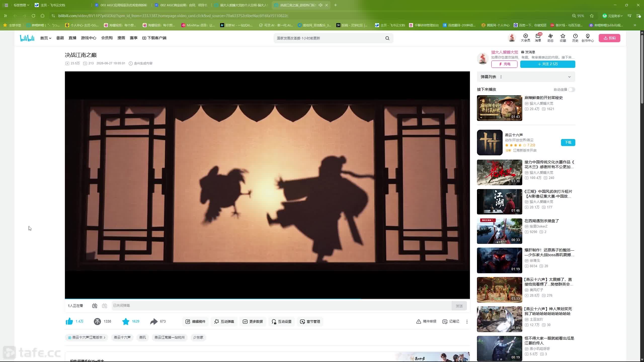644x362 pixels.
Task: Open 记笔记 notes link
Action: [x=451, y=322]
